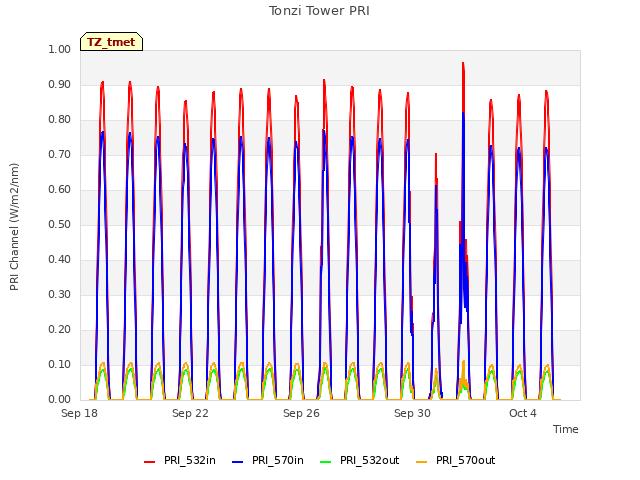Select the PRI_532out legend label
This screenshot has width=640, height=480.
click(x=370, y=460)
